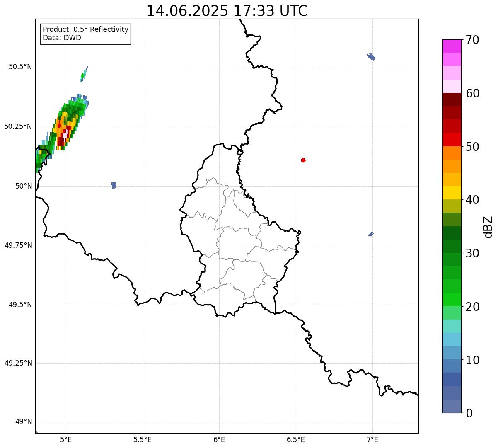Click the 49°N latitude label
Viewport: 498px width, 448px height.
24,422
